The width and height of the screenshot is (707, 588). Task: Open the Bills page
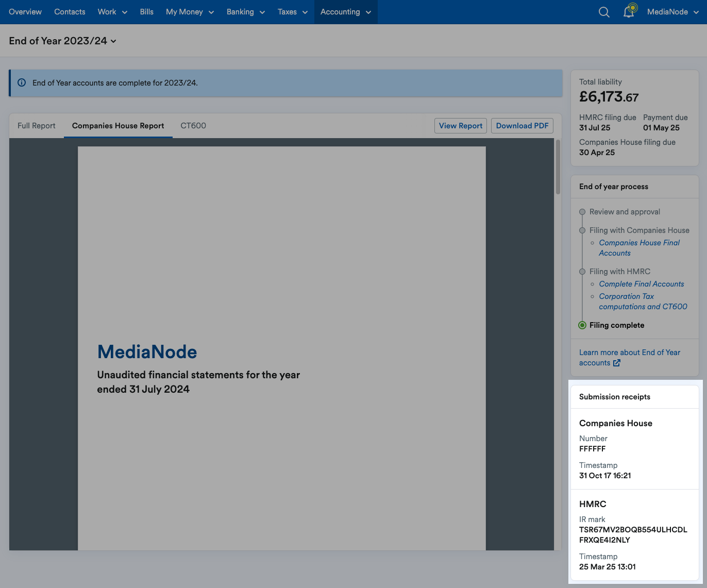point(147,12)
